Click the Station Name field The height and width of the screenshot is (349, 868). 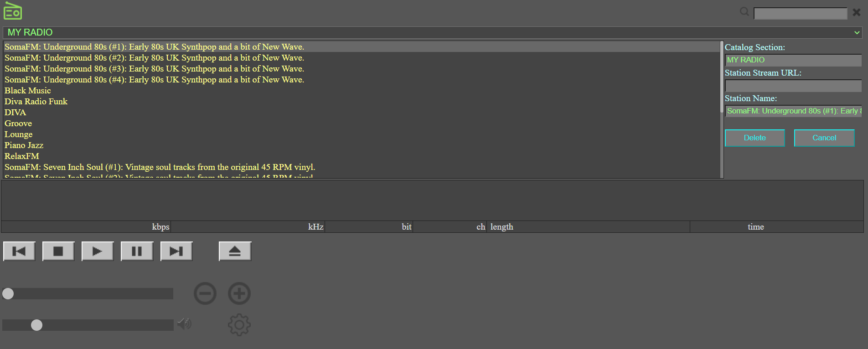(x=793, y=111)
